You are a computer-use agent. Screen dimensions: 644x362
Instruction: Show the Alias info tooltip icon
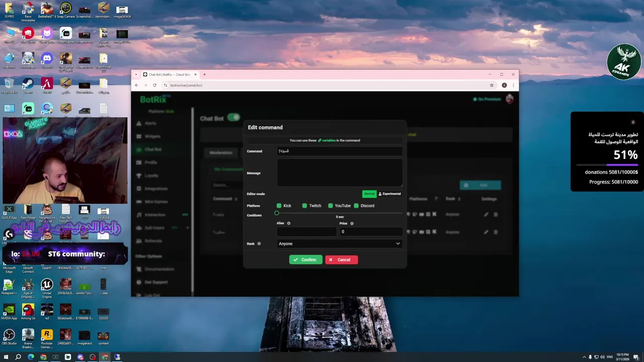[x=288, y=223]
